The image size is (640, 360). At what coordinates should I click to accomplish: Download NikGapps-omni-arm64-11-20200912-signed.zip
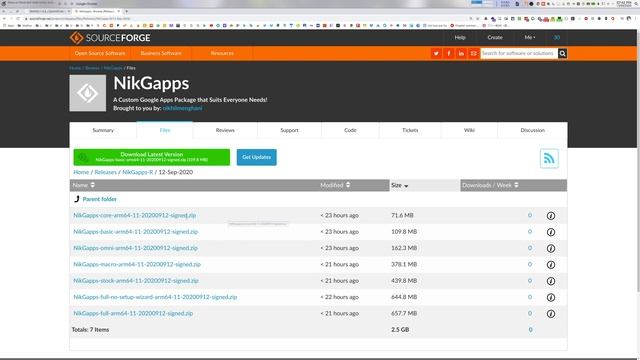(x=136, y=248)
